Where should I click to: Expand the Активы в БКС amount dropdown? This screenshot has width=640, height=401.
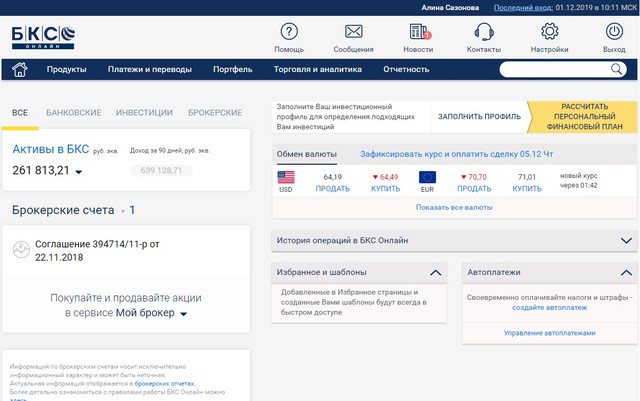click(x=79, y=172)
